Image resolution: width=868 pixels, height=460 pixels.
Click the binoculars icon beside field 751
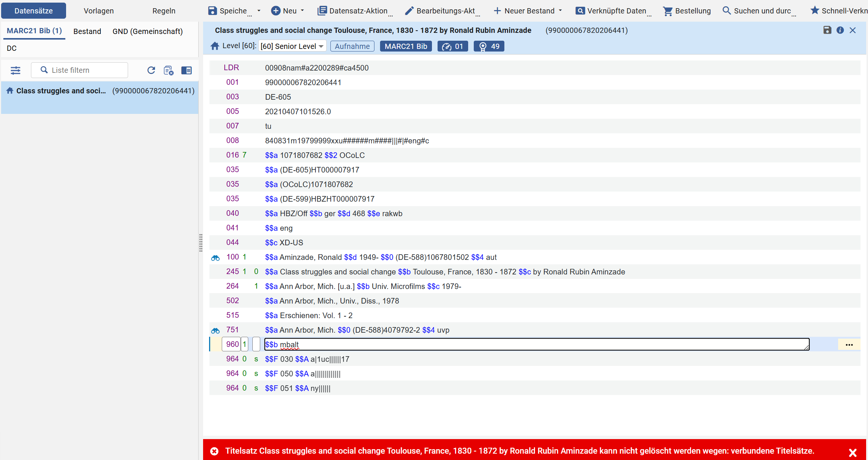point(215,330)
